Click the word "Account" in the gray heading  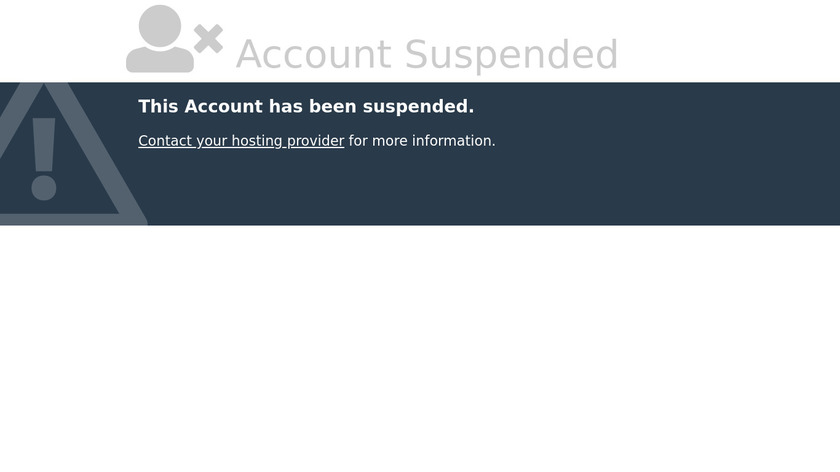pos(313,55)
